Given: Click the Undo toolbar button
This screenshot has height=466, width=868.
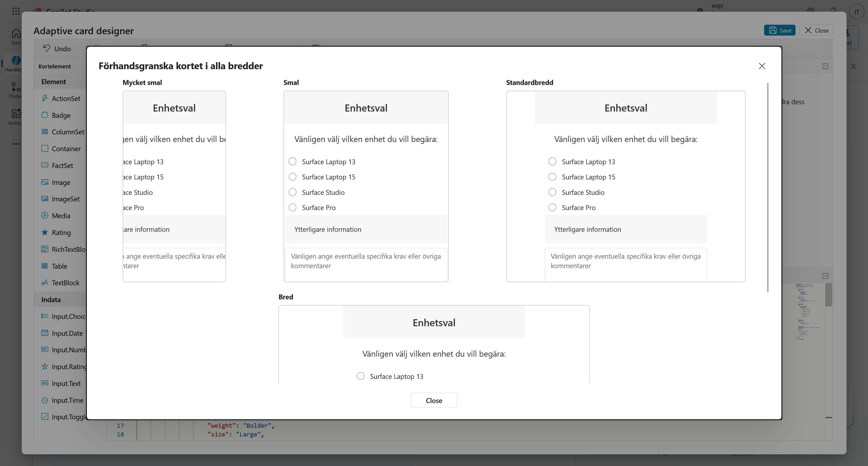Looking at the screenshot, I should (57, 49).
